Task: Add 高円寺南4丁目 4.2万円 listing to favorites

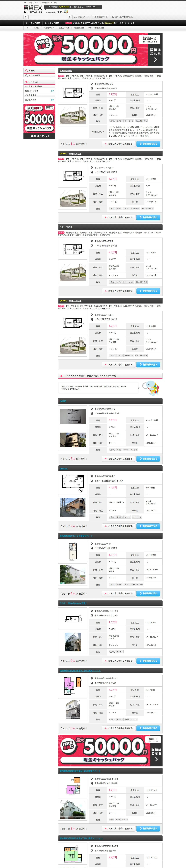Action: tap(118, 728)
